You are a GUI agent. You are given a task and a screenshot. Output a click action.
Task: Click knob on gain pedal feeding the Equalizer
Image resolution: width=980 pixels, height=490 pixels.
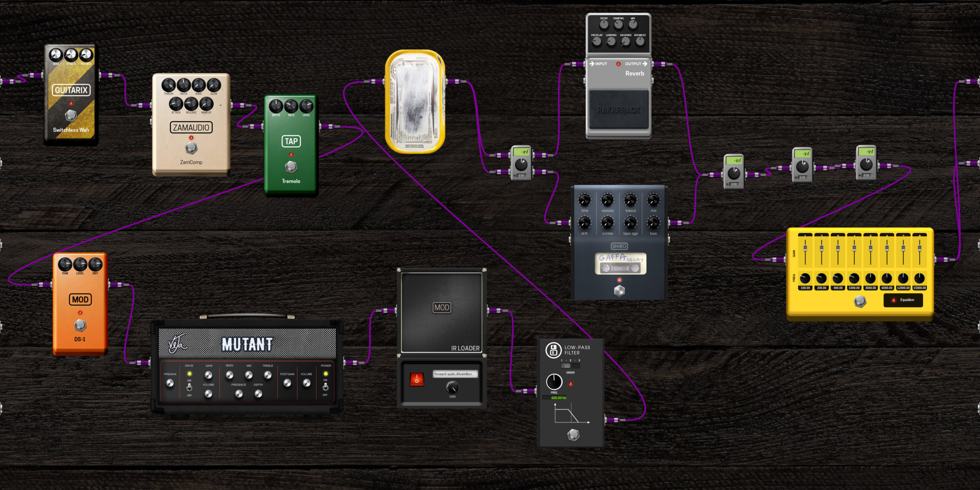pos(866,164)
